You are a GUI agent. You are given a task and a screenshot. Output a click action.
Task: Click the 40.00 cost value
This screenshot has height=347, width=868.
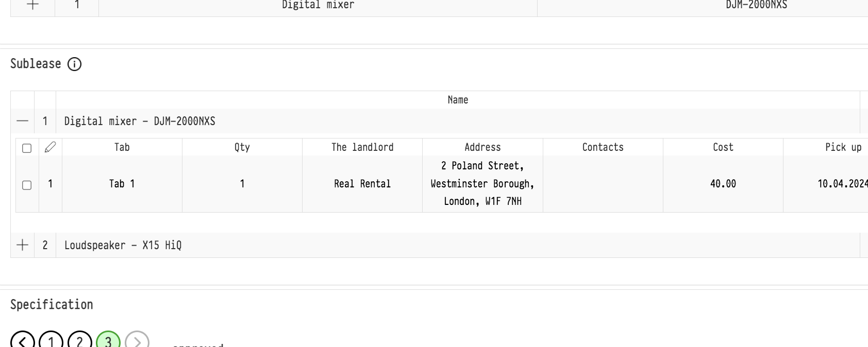[x=723, y=184]
